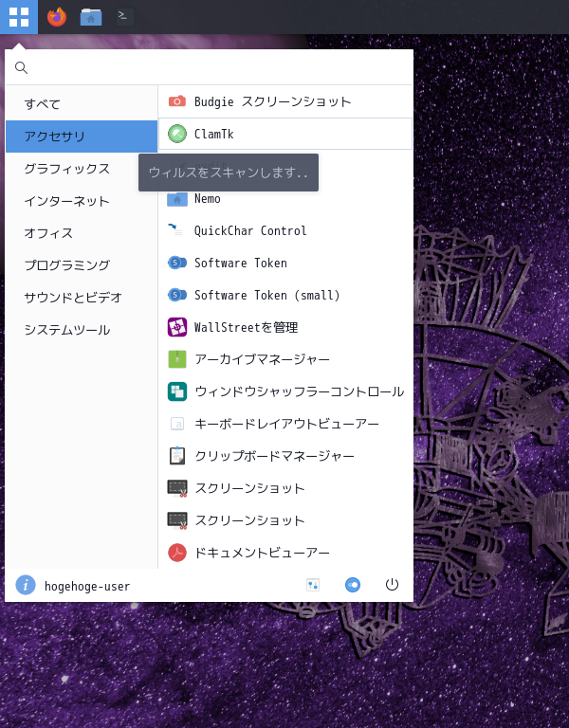Open ウィンドウシャッフラーコントロール entry label

click(299, 391)
